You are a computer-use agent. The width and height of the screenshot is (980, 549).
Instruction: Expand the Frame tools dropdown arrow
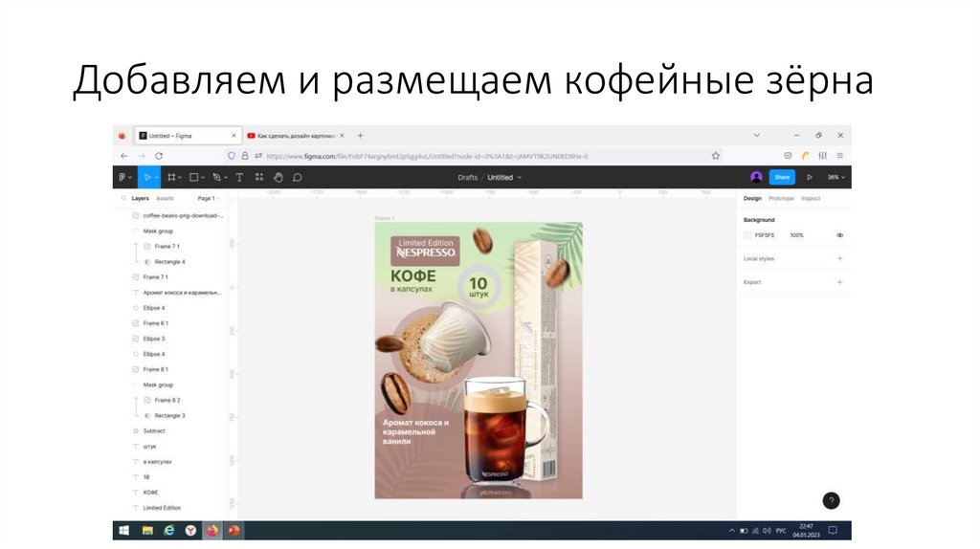click(x=180, y=178)
